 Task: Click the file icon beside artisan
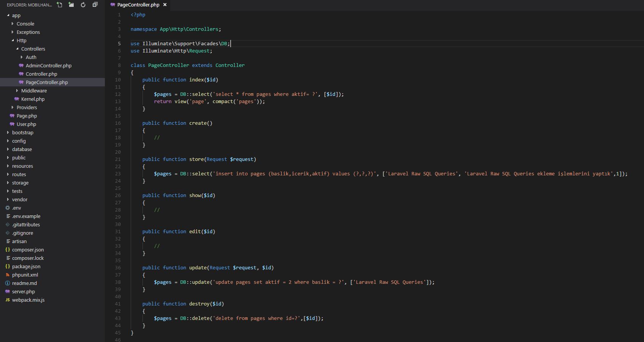tap(8, 241)
